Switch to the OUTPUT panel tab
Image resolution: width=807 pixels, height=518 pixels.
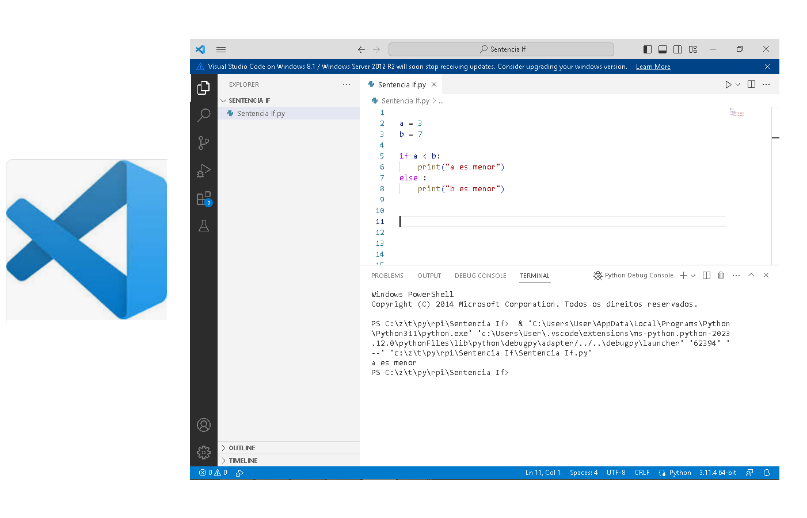(429, 275)
